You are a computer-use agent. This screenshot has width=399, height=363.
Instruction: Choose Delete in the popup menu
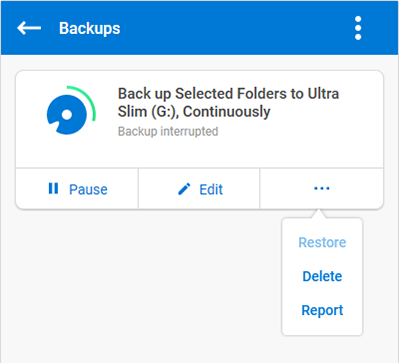point(322,276)
